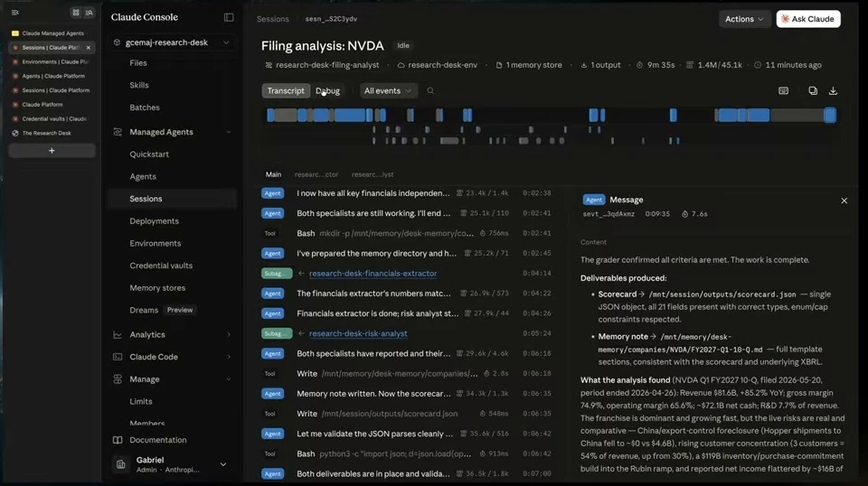The height and width of the screenshot is (486, 868).
Task: Click the Analytics chart icon
Action: 118,334
